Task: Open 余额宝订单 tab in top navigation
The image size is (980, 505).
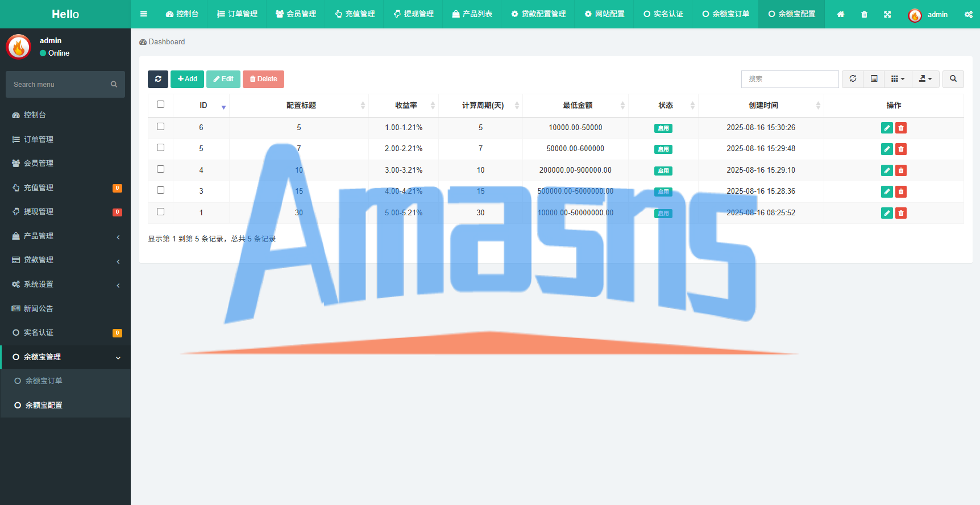Action: point(726,14)
